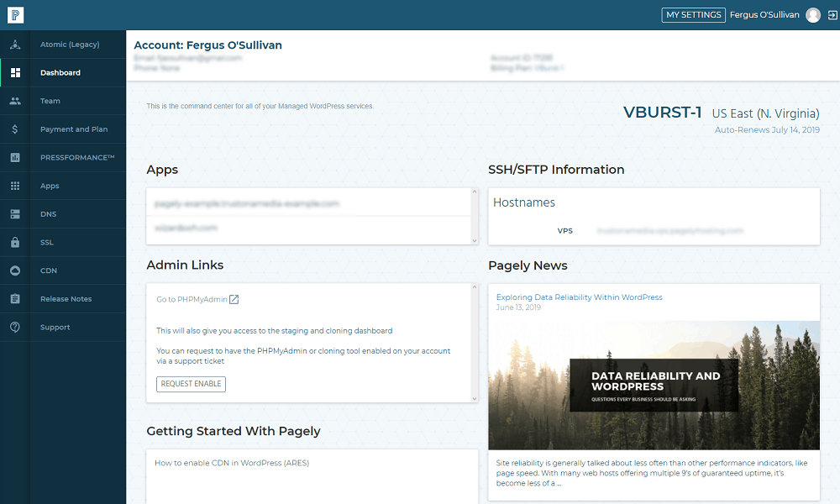Open the DNS menu item
The image size is (840, 504).
48,214
